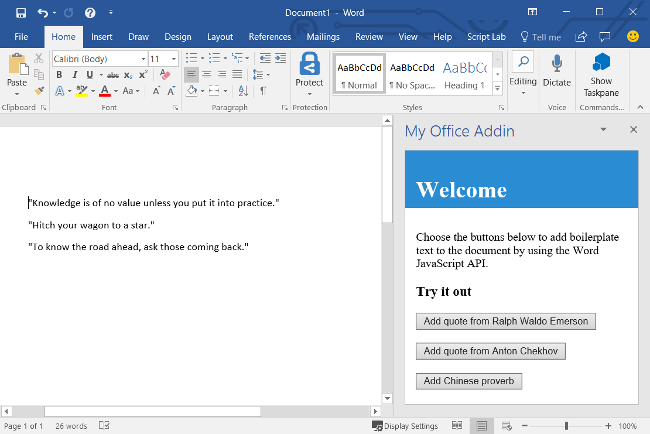Share the document
650x434 pixels.
point(581,37)
